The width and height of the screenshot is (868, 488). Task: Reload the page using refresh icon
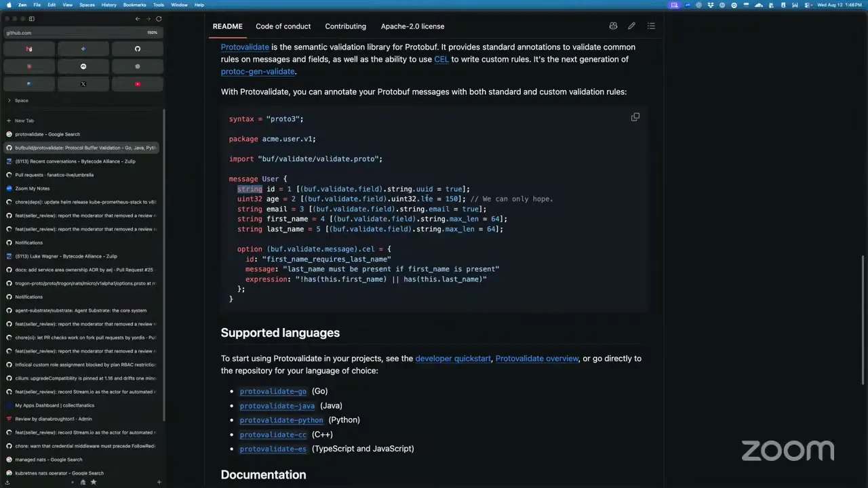pyautogui.click(x=159, y=19)
